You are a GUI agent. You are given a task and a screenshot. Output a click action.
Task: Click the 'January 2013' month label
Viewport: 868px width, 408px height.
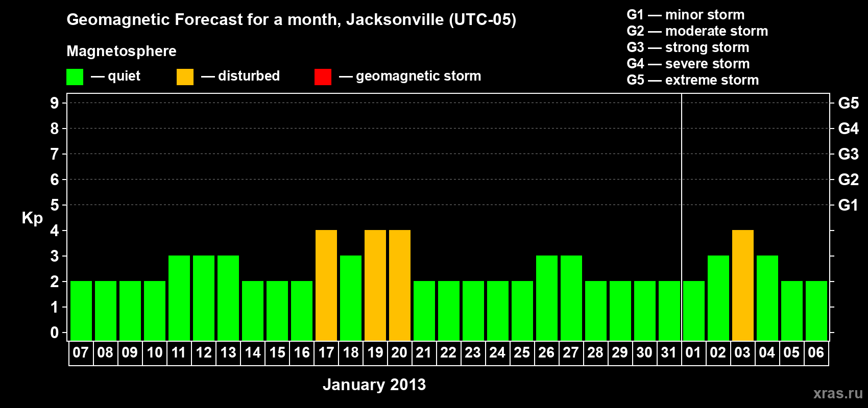[x=374, y=385]
